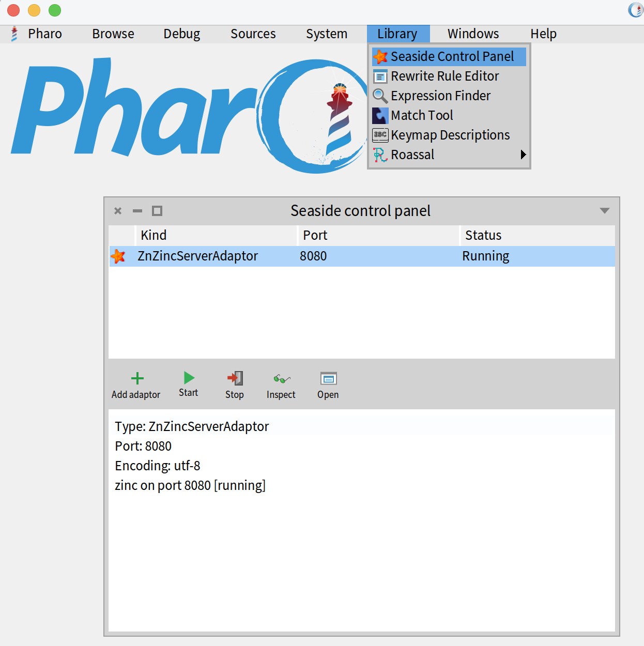This screenshot has width=644, height=646.
Task: Open the System menu
Action: pos(327,34)
